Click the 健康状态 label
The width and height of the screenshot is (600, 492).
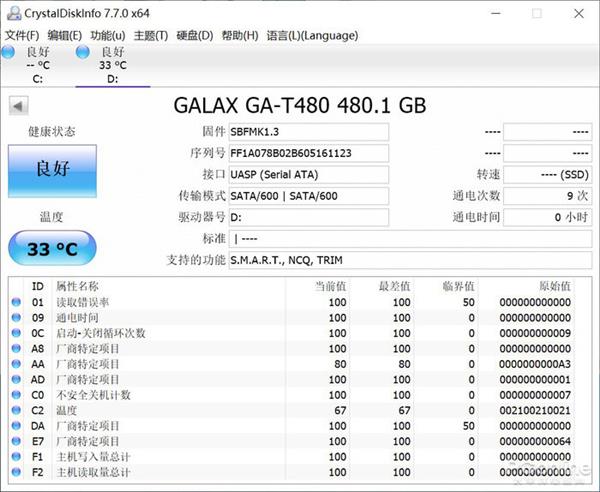pos(52,132)
